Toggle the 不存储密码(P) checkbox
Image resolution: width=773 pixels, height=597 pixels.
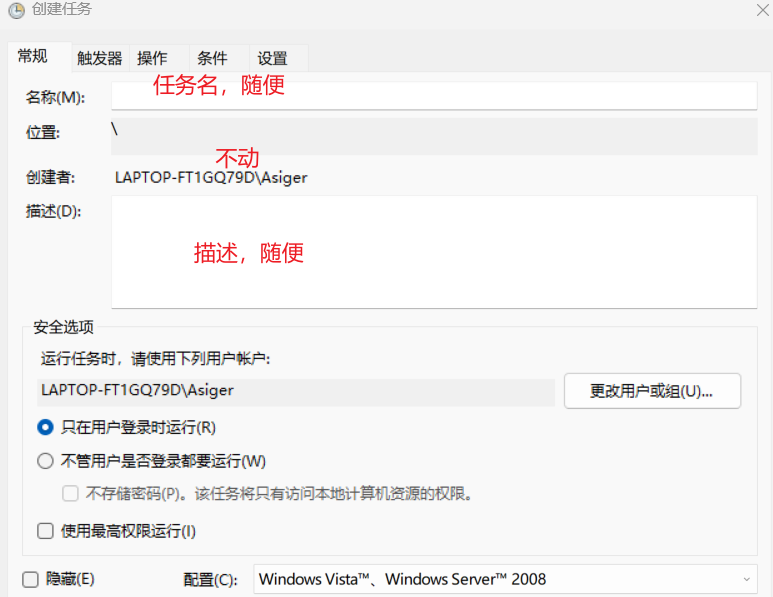pos(70,493)
